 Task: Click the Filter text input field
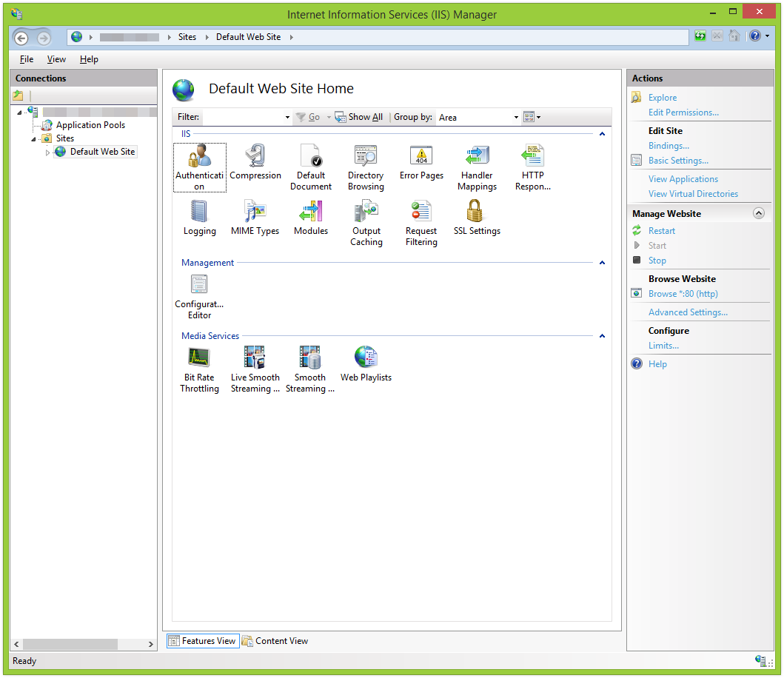tap(243, 117)
